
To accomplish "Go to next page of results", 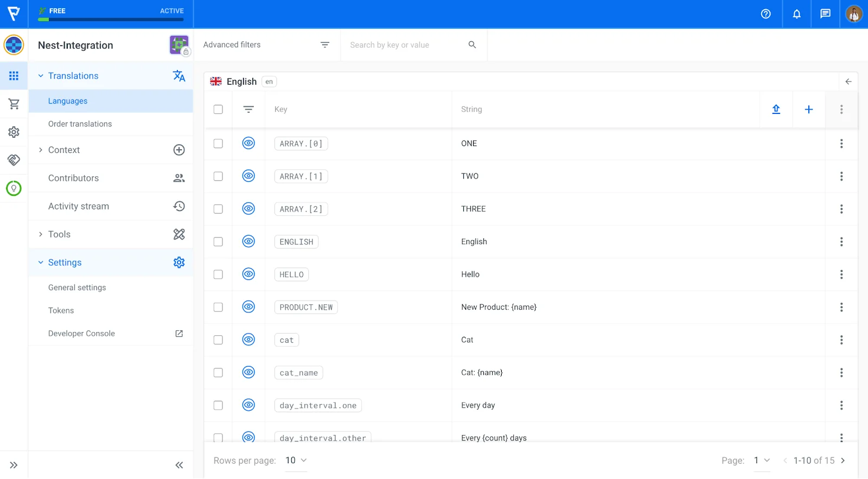I will point(843,461).
